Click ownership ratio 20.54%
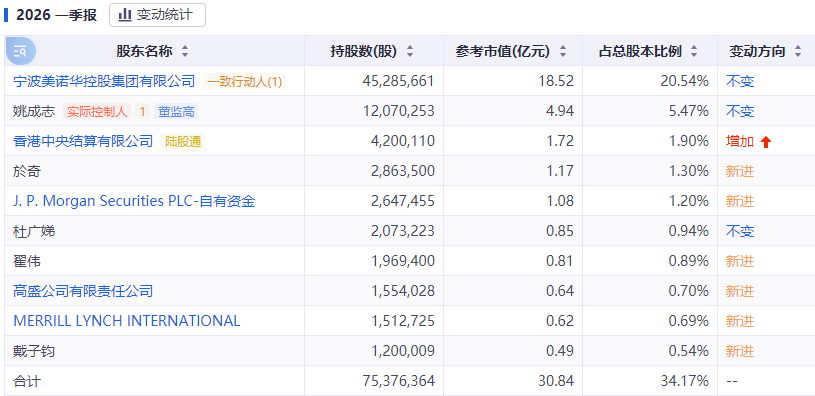 685,81
